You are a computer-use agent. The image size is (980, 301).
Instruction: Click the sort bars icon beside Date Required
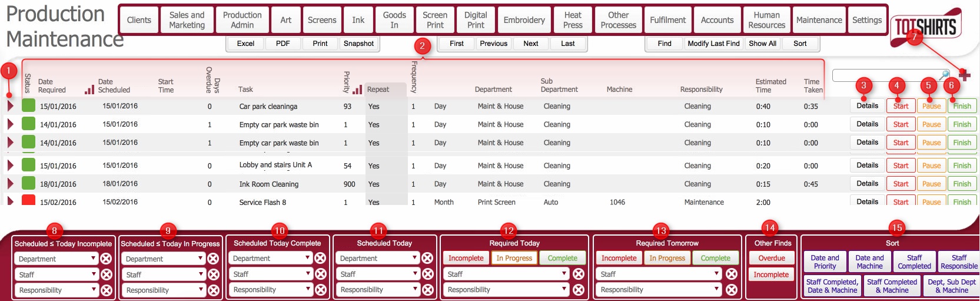(x=89, y=90)
